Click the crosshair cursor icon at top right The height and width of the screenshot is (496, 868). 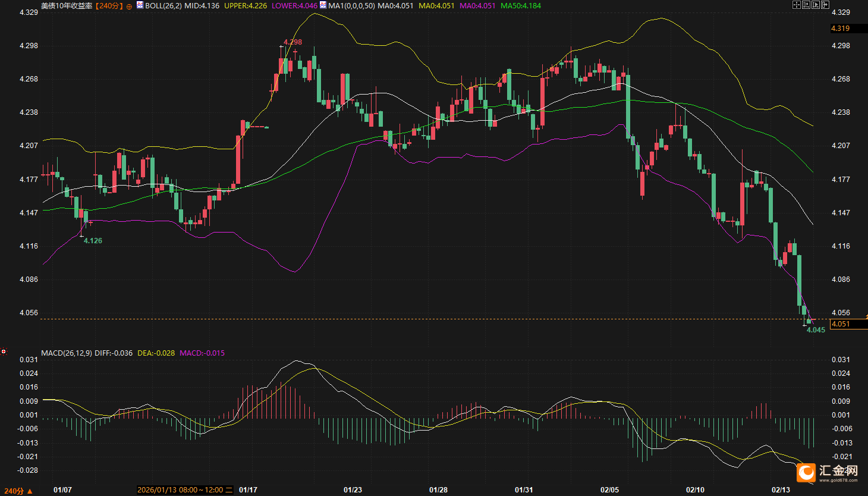click(797, 5)
